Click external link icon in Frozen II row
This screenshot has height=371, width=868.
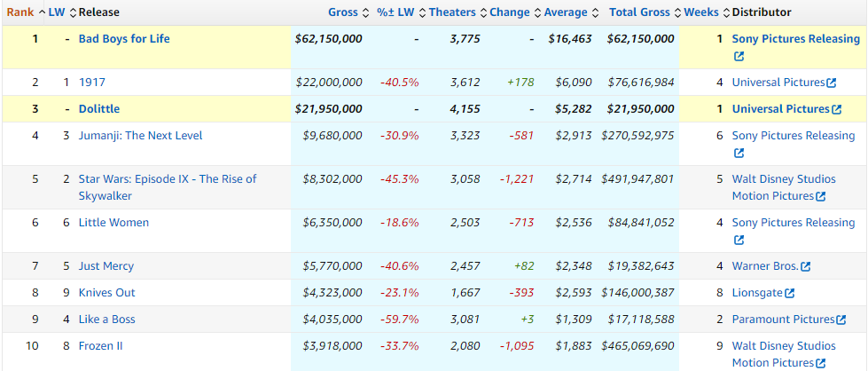[820, 364]
